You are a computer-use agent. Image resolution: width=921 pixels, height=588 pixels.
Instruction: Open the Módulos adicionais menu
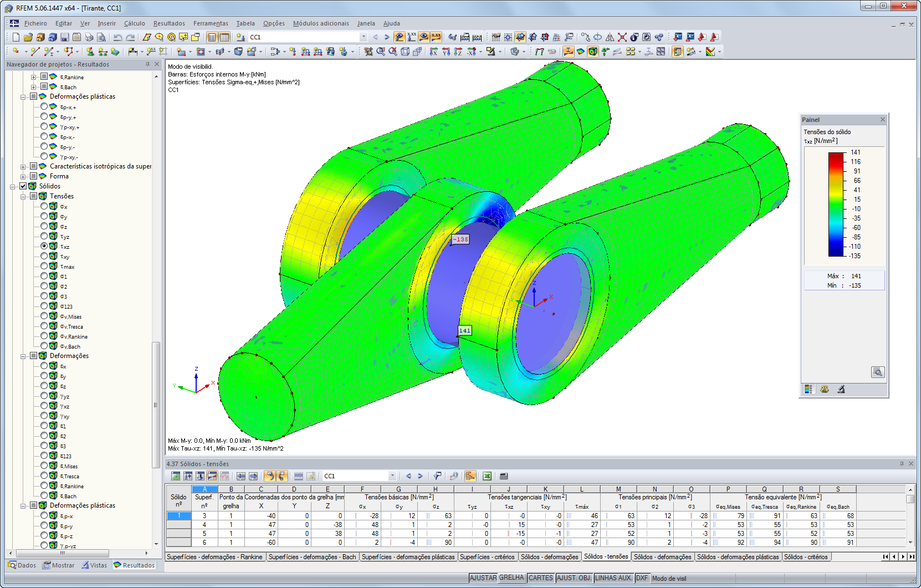tap(321, 23)
